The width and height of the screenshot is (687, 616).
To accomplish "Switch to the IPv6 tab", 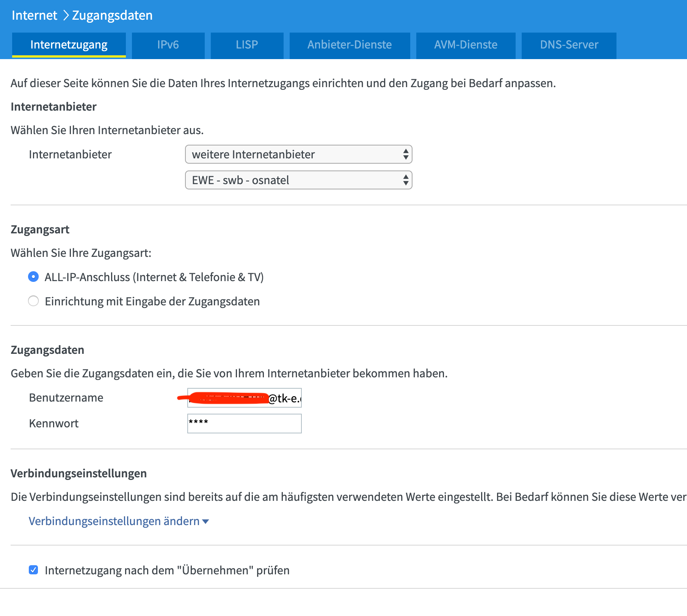I will coord(168,45).
